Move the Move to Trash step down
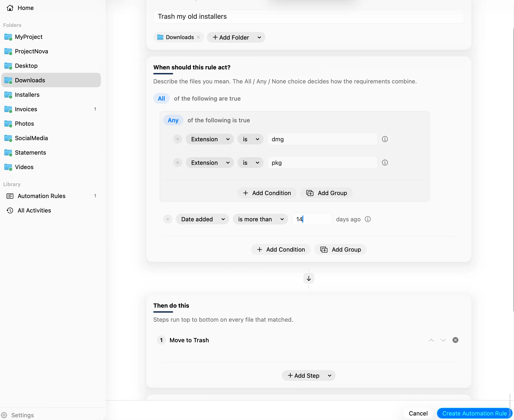This screenshot has height=420, width=514. 443,340
